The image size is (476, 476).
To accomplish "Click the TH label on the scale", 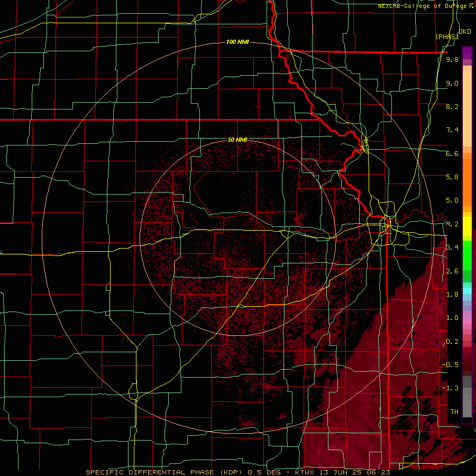I will [454, 412].
